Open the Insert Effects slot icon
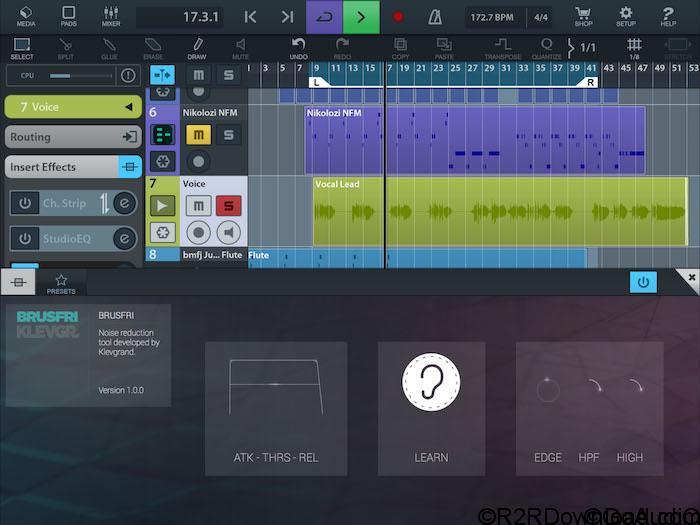Viewport: 700px width, 525px height. 130,167
